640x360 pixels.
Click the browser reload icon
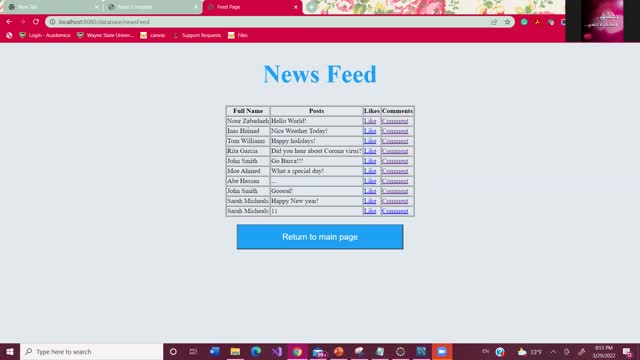(x=36, y=22)
